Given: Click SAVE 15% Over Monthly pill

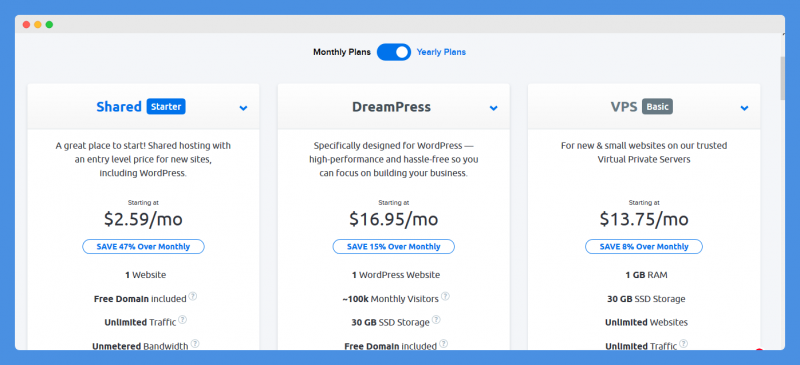Looking at the screenshot, I should point(394,247).
